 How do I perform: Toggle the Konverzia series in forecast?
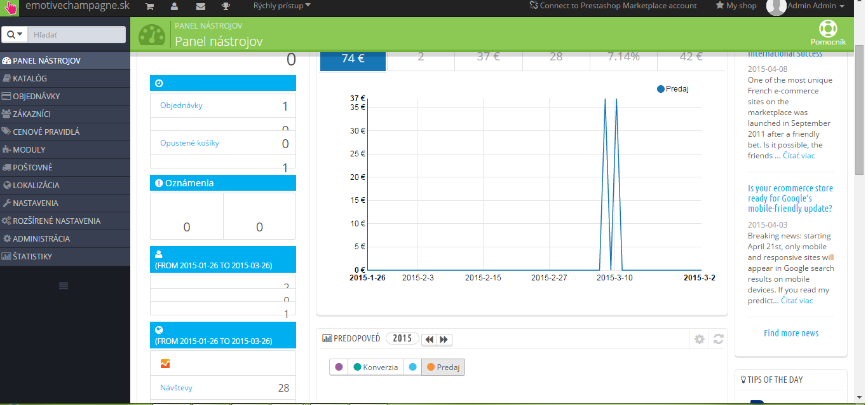click(x=376, y=367)
